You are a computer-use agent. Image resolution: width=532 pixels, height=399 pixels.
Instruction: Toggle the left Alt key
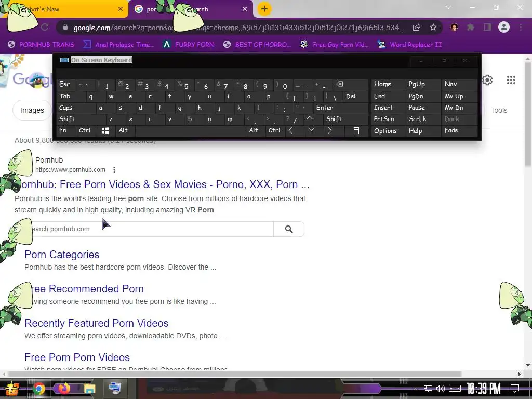pyautogui.click(x=125, y=130)
